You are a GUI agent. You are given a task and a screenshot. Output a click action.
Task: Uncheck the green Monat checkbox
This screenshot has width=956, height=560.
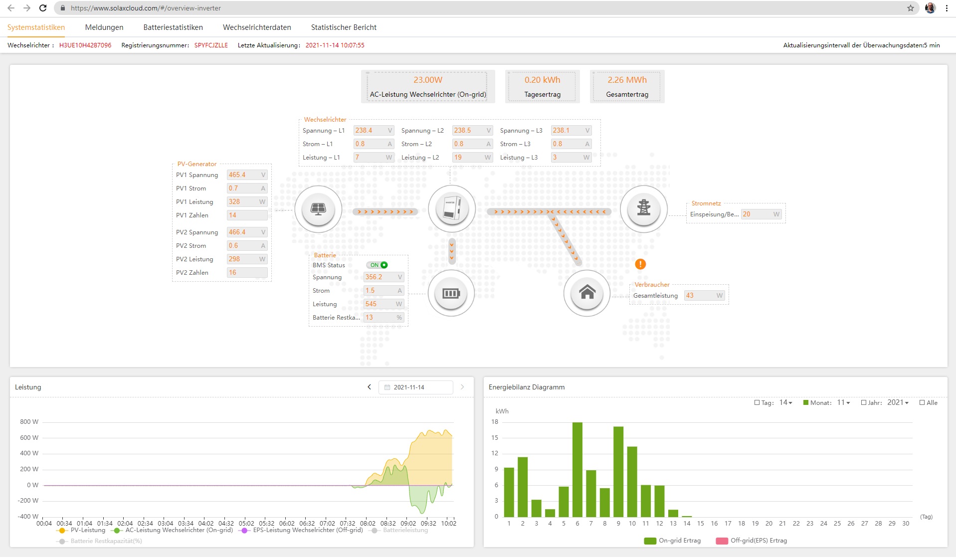pos(805,403)
